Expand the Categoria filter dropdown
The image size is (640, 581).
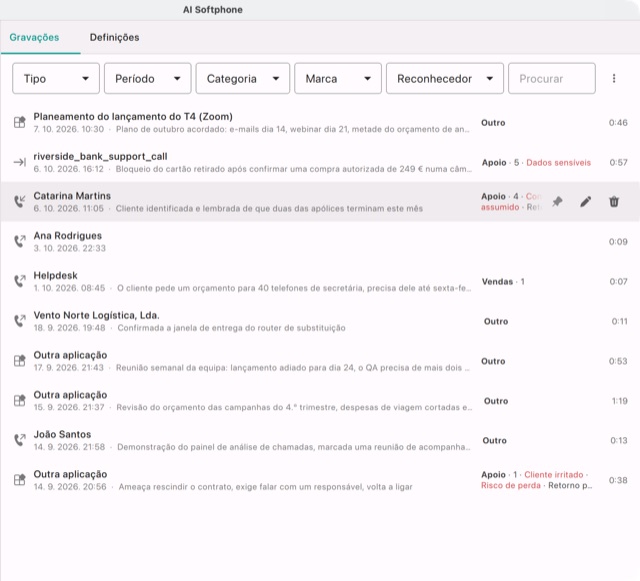(x=243, y=78)
